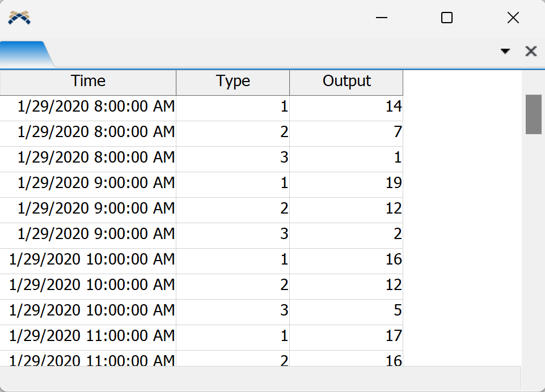Select the Output cell with value 19
The height and width of the screenshot is (392, 545).
346,183
